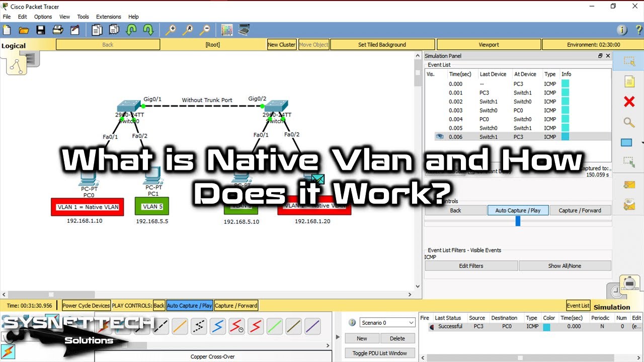This screenshot has width=644, height=362.
Task: Adjust the play speed slider handle
Action: [x=518, y=221]
